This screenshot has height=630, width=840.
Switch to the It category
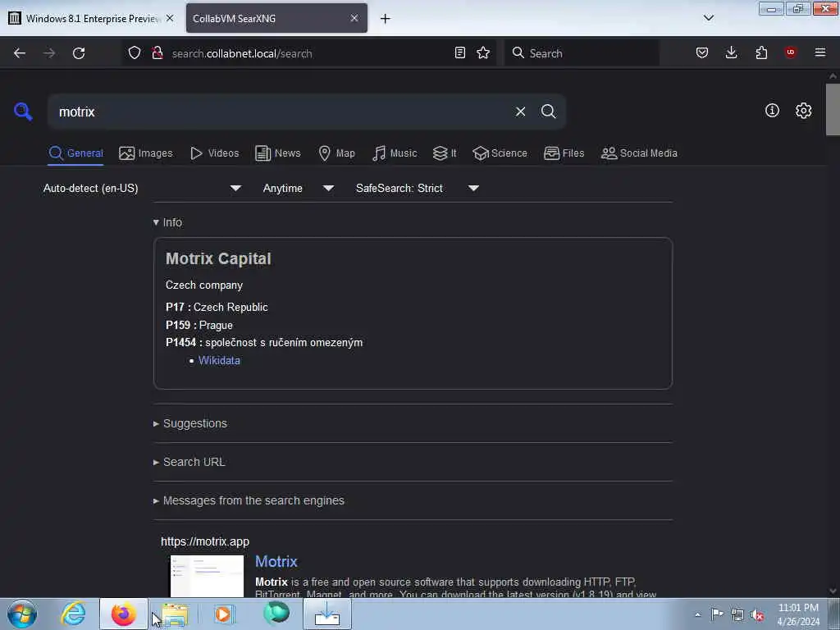point(445,153)
